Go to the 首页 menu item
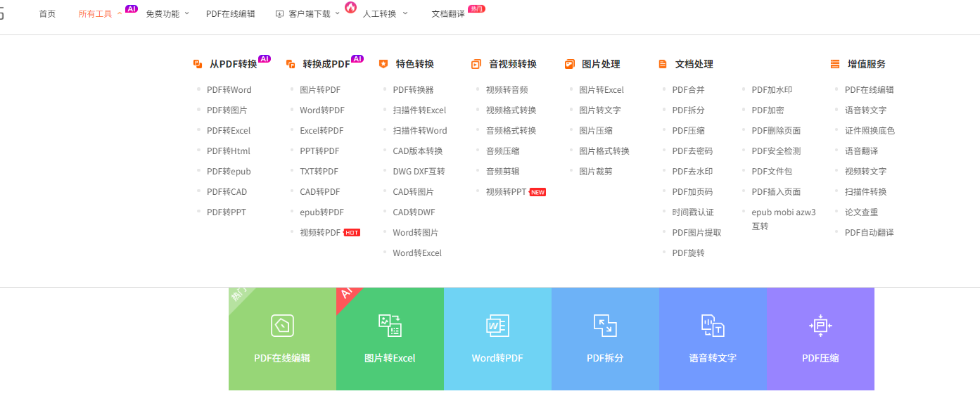The width and height of the screenshot is (980, 415). 47,13
